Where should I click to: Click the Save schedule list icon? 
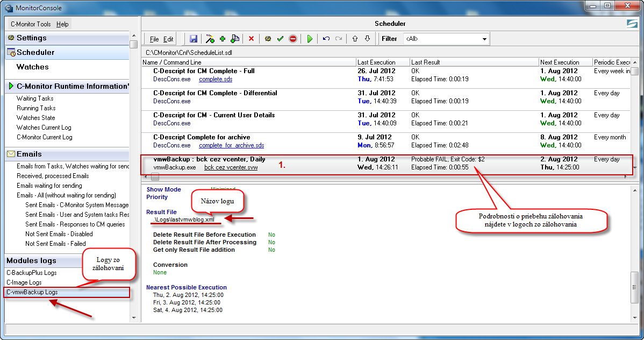tap(193, 39)
